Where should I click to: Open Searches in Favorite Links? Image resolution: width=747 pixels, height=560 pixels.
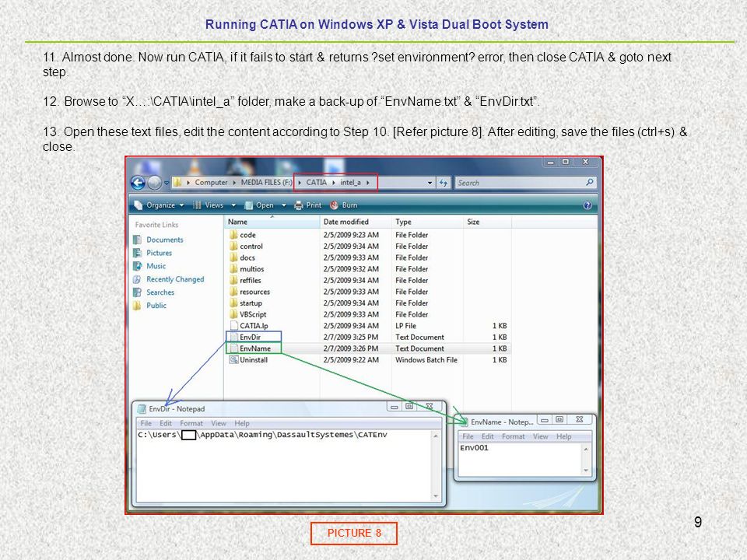(160, 292)
